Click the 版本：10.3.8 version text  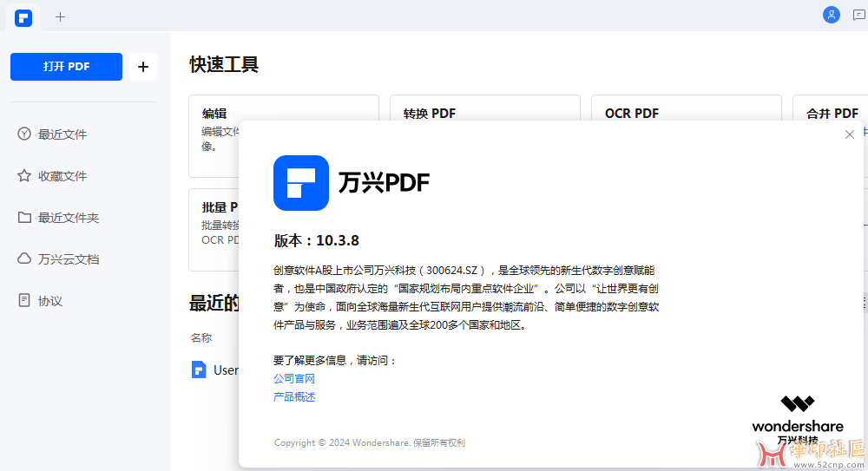click(x=317, y=241)
